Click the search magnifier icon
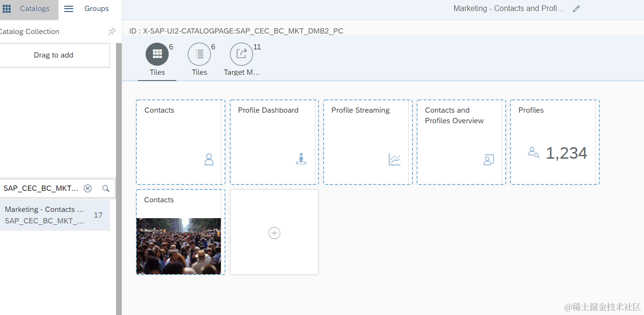This screenshot has width=644, height=315. pyautogui.click(x=106, y=188)
